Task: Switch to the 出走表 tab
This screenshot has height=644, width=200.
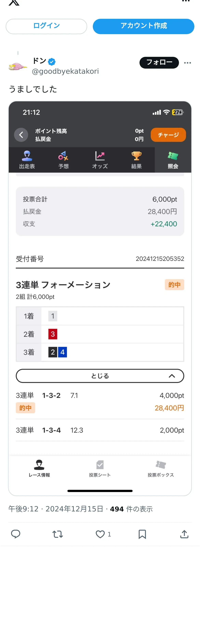Action: click(27, 160)
